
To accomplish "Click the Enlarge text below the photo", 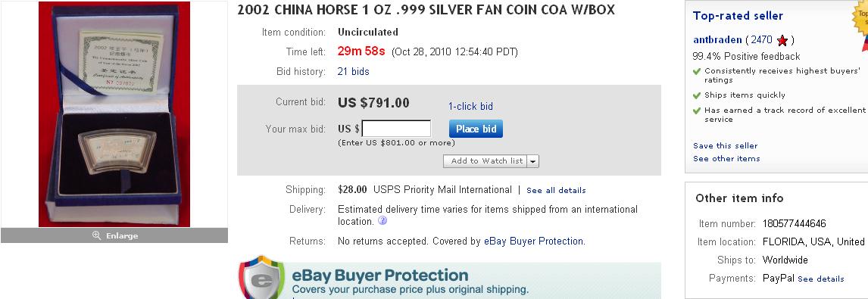I will (x=122, y=236).
